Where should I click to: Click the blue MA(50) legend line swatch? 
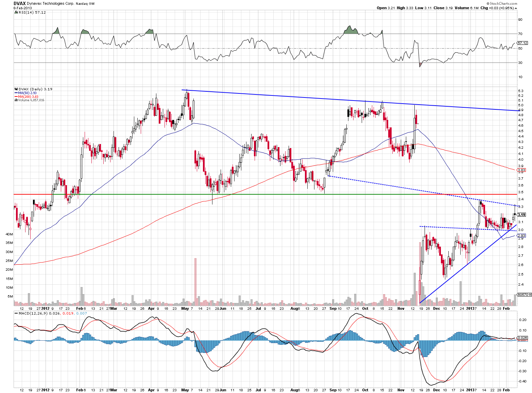pos(16,93)
